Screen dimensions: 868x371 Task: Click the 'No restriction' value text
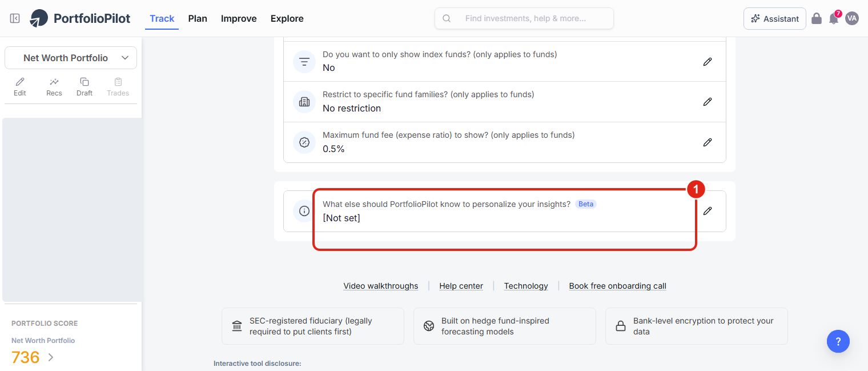352,109
